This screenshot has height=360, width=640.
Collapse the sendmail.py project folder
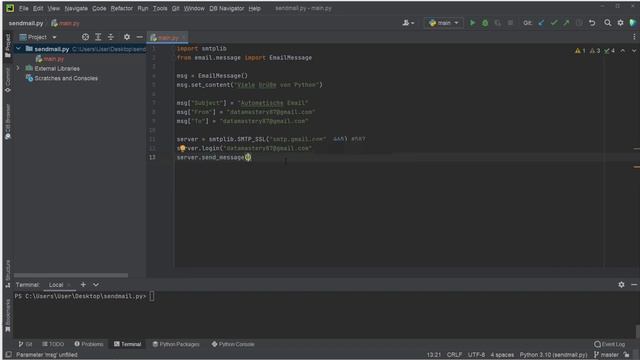coord(18,49)
